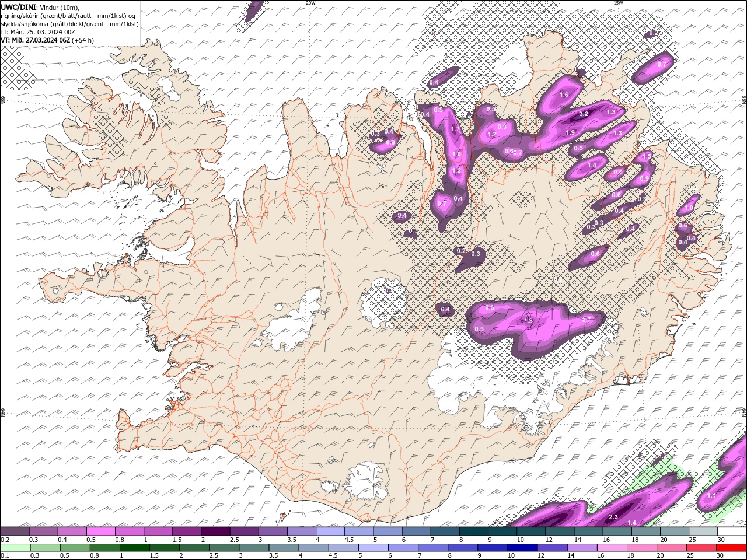Select the VT: Mið. 27.03.2024 06Z valid time
Viewport: 747px width, 560px height.
35,40
